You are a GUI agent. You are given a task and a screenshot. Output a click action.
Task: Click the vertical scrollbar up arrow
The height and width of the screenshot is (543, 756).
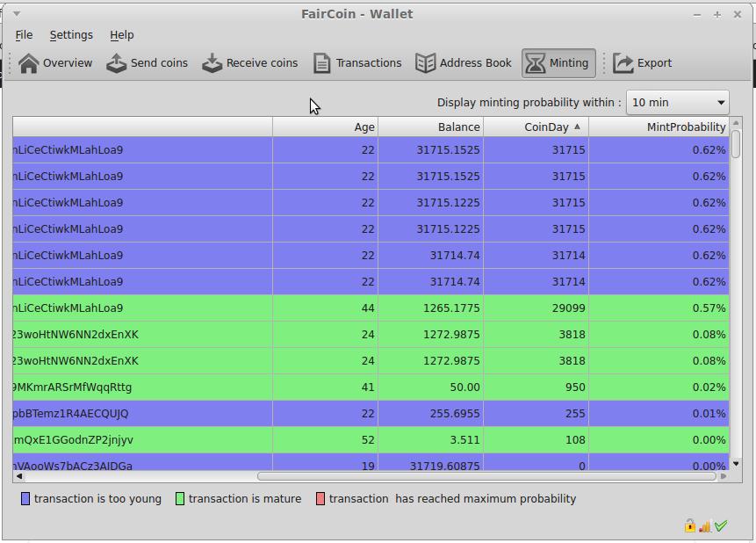pyautogui.click(x=736, y=123)
